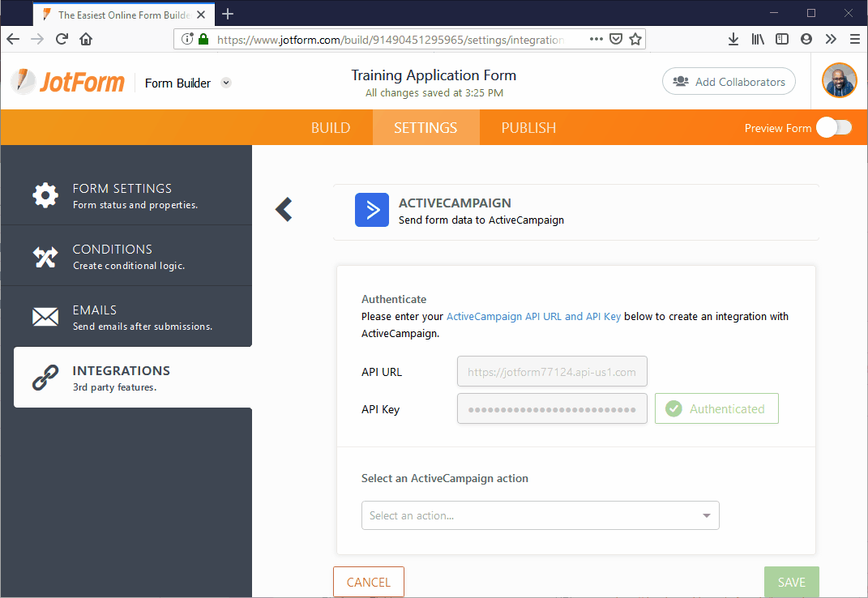Expand the Form Builder dropdown arrow

(226, 83)
